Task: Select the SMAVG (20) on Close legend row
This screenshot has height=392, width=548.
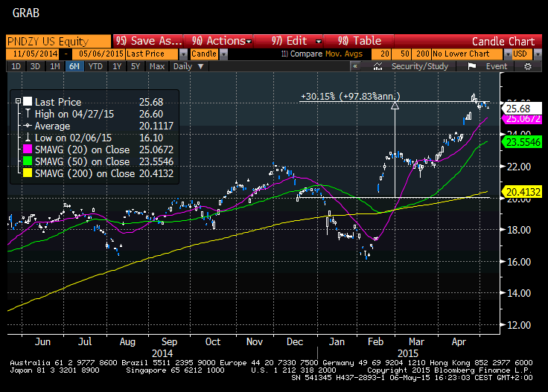Action: [98, 150]
